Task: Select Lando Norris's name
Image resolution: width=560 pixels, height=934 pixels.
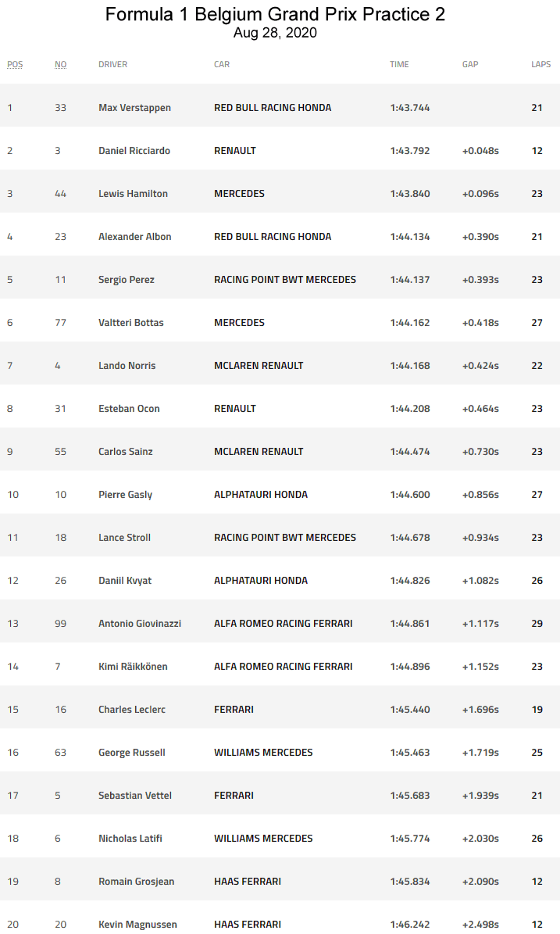Action: (x=127, y=366)
